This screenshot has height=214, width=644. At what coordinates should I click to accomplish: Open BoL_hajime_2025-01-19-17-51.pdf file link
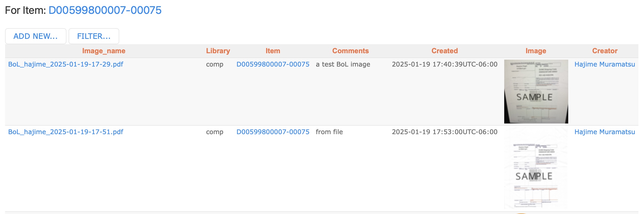(66, 132)
